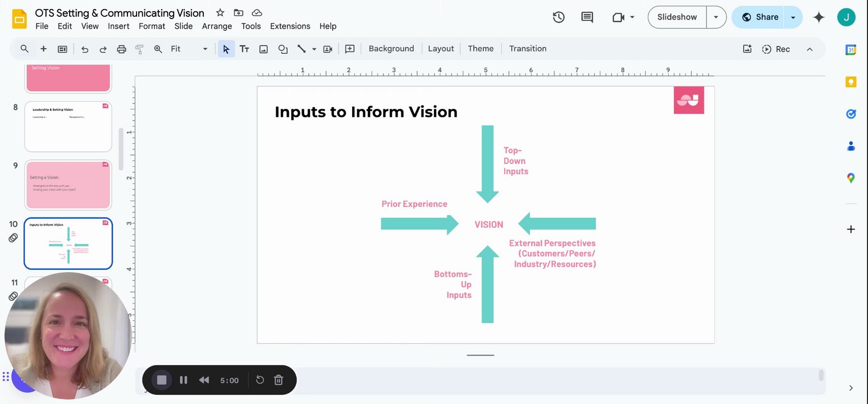Restart the recording
Screen dimensions: 868x404
pyautogui.click(x=260, y=380)
